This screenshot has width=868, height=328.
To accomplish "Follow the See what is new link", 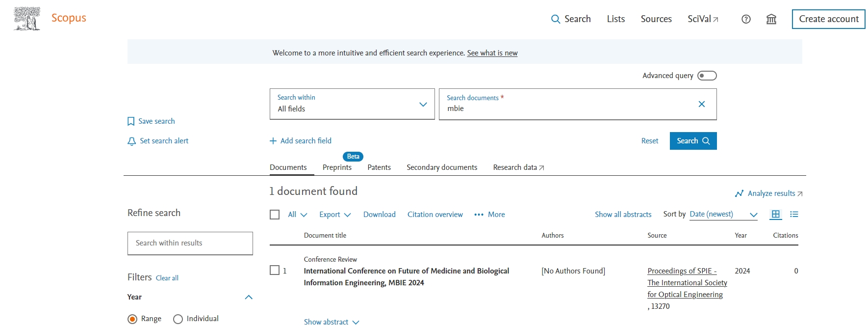I will (492, 53).
